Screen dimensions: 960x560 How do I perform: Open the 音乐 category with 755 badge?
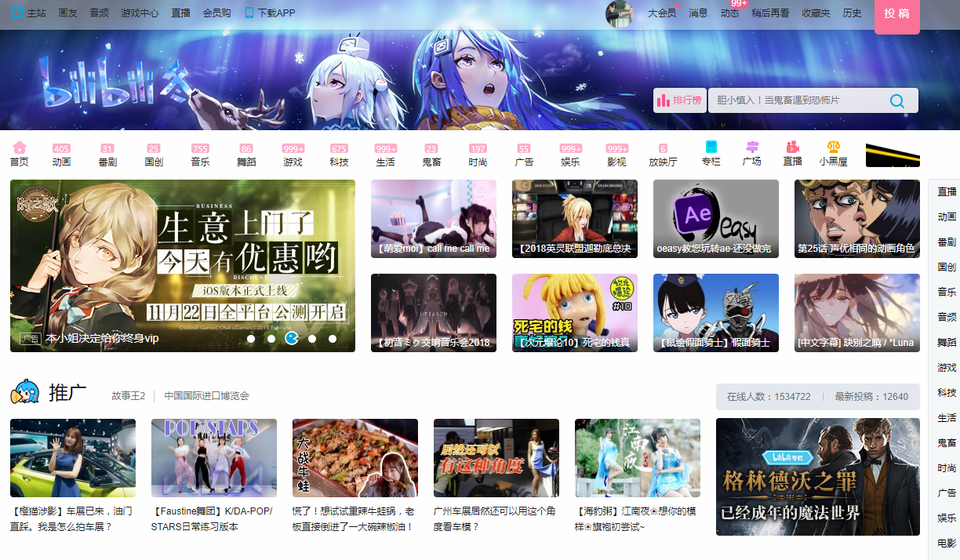click(x=200, y=155)
